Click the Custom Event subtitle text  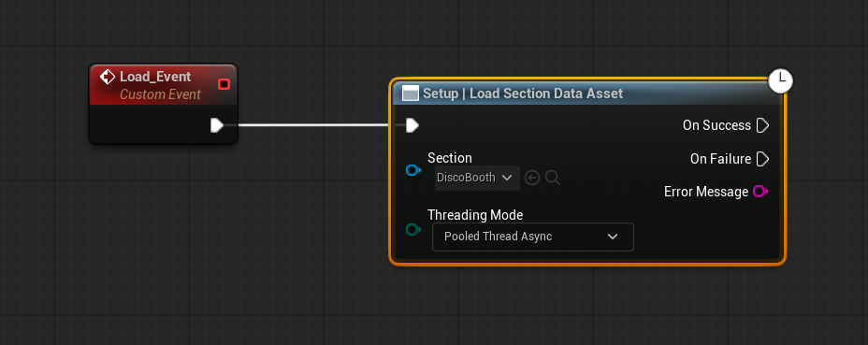160,94
